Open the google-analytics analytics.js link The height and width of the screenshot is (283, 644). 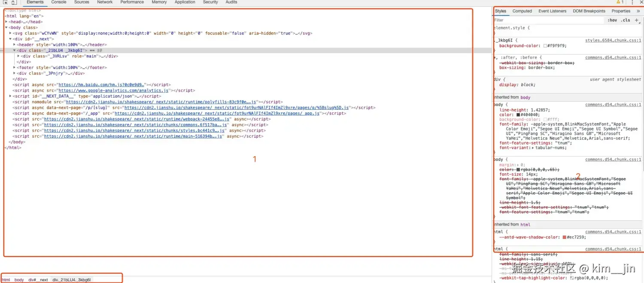click(x=114, y=90)
